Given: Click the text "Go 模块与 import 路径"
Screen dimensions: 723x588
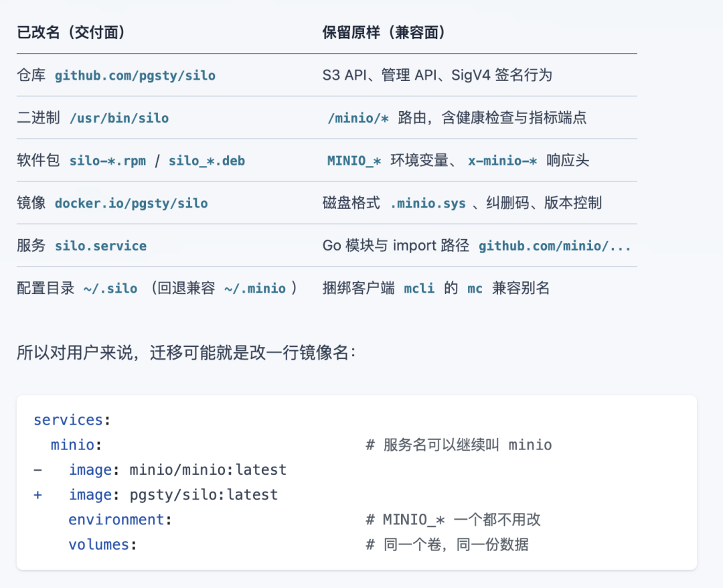Looking at the screenshot, I should (x=396, y=245).
